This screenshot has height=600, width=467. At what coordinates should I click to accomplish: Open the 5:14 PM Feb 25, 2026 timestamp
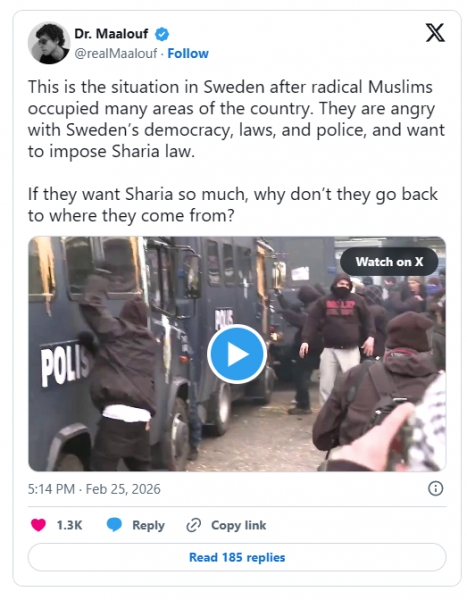(x=94, y=489)
